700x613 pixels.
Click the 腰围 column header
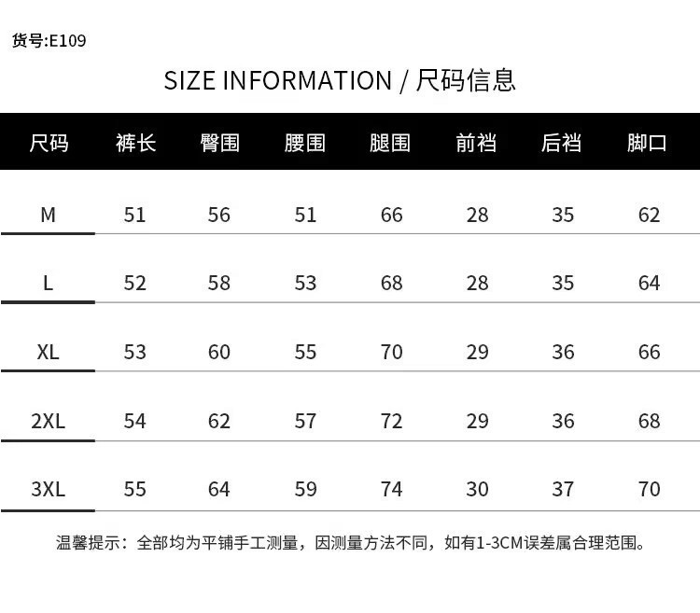tap(305, 143)
